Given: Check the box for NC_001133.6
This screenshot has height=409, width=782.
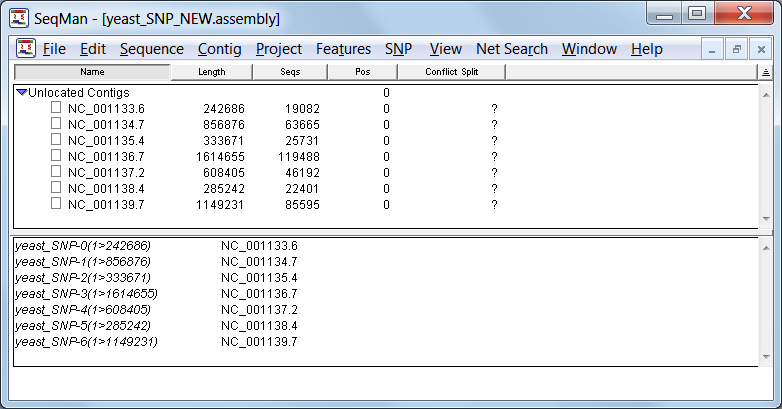Looking at the screenshot, I should [x=56, y=107].
